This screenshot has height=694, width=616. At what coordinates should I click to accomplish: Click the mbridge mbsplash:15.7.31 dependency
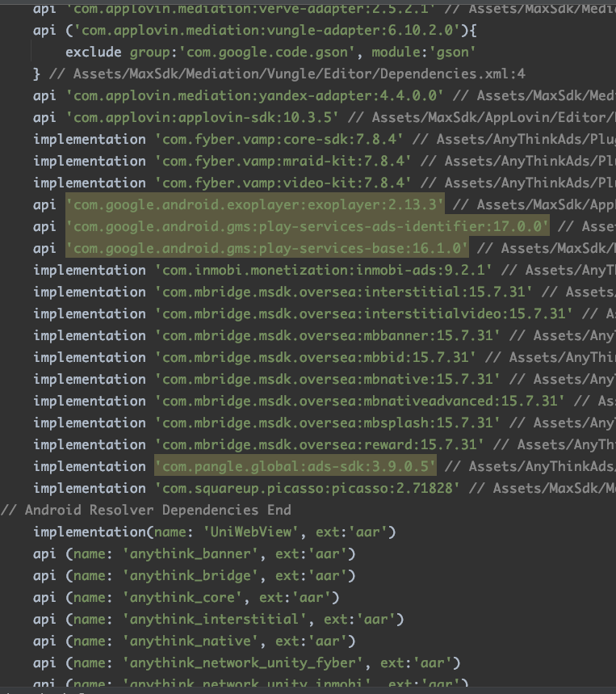(x=327, y=423)
